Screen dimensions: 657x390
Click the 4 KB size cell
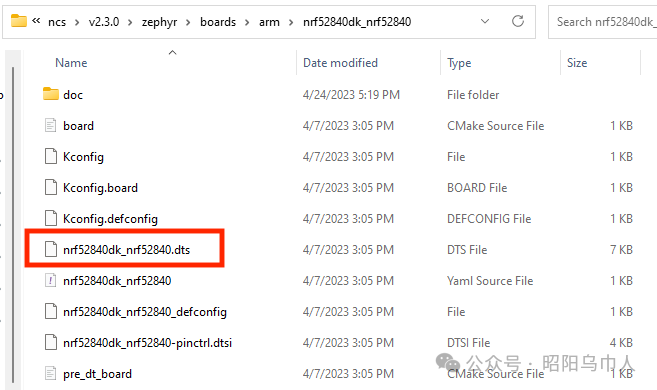621,343
